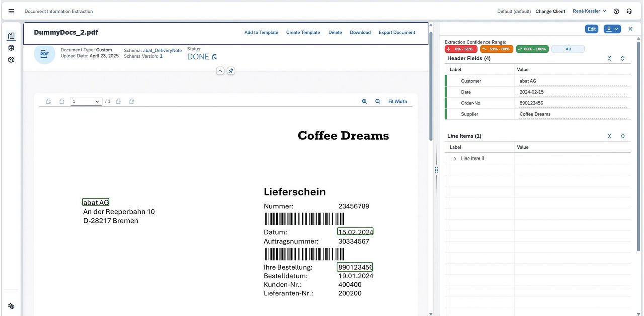
Task: Click the help question mark icon
Action: click(616, 11)
